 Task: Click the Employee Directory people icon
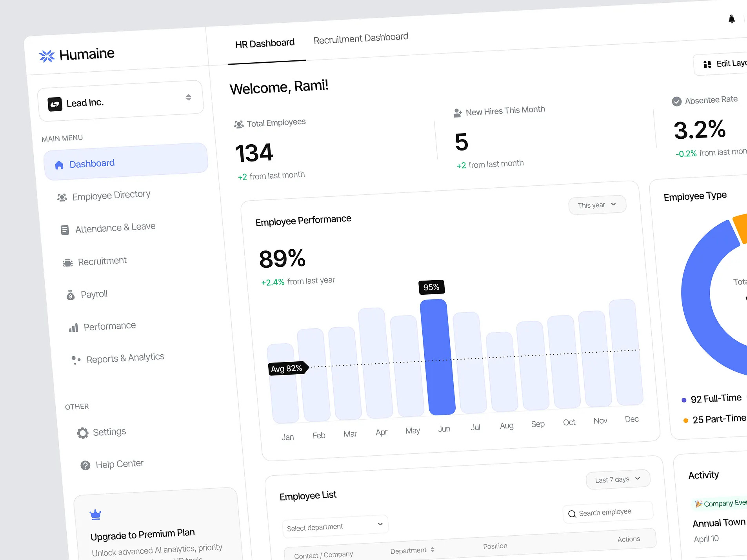[62, 198]
